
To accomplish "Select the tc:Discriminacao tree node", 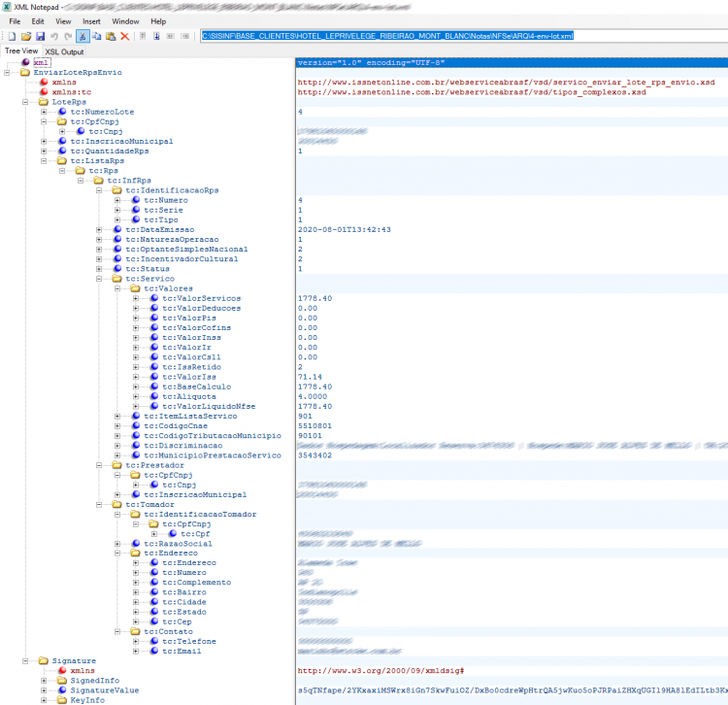I will [183, 446].
